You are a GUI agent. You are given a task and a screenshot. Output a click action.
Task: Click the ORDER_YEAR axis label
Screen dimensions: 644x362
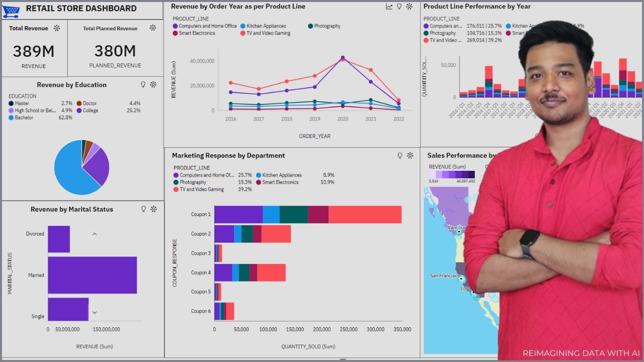pos(314,136)
